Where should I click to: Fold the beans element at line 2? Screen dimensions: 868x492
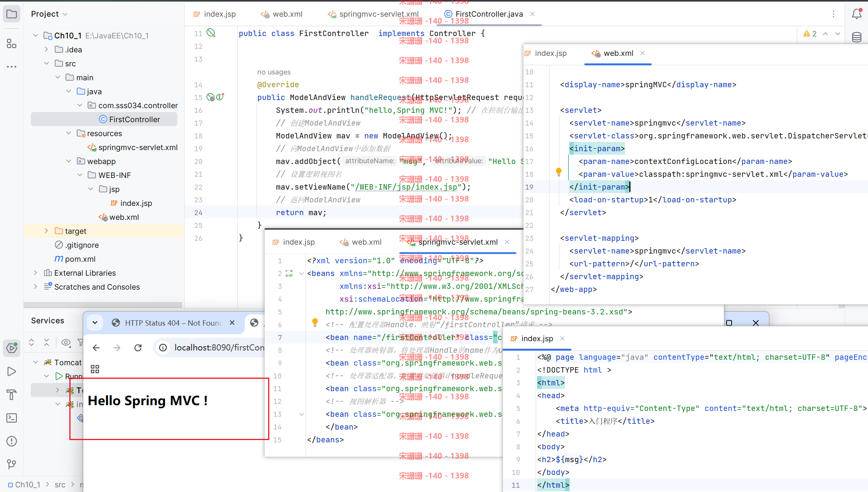pos(301,273)
